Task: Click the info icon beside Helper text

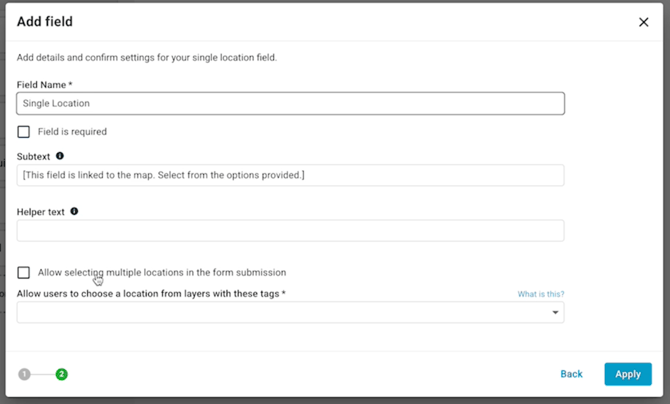Action: coord(74,211)
